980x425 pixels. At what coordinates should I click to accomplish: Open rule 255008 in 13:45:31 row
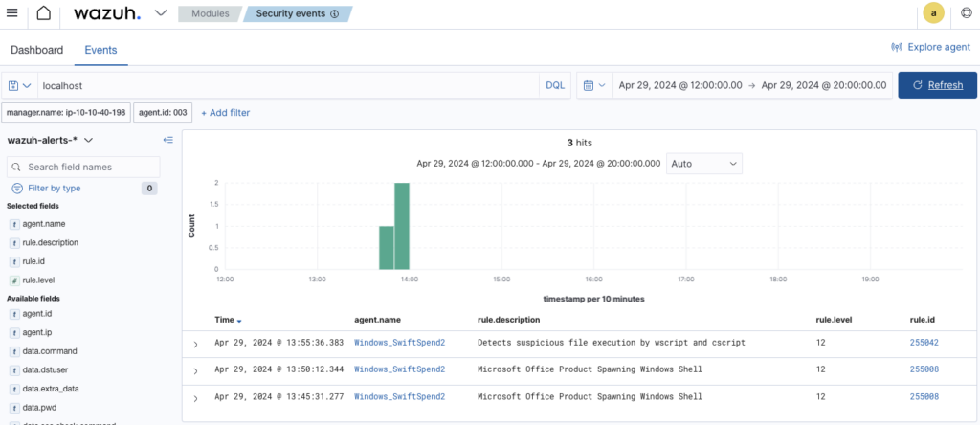click(924, 396)
